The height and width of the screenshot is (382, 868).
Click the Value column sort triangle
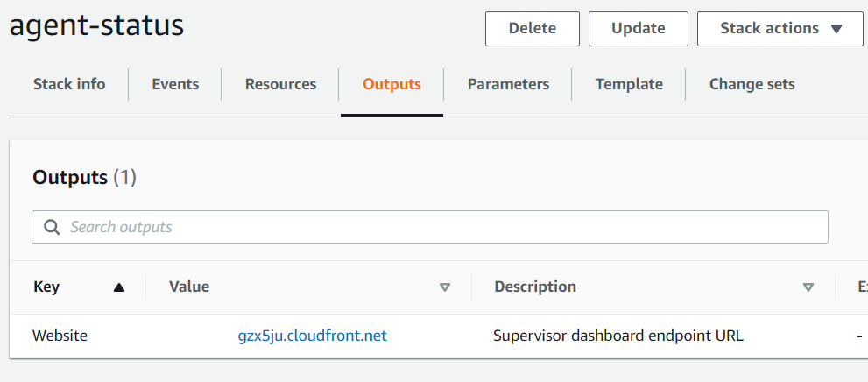[445, 286]
